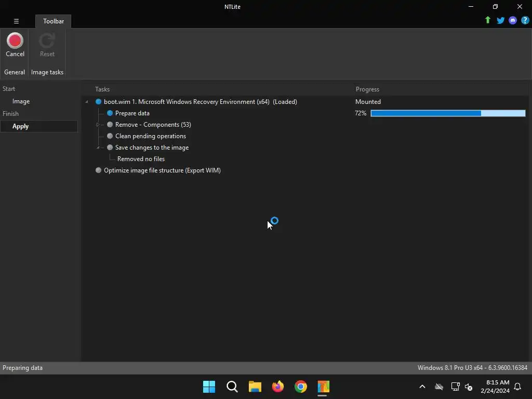Open the Discord icon
Image resolution: width=532 pixels, height=399 pixels.
click(513, 20)
